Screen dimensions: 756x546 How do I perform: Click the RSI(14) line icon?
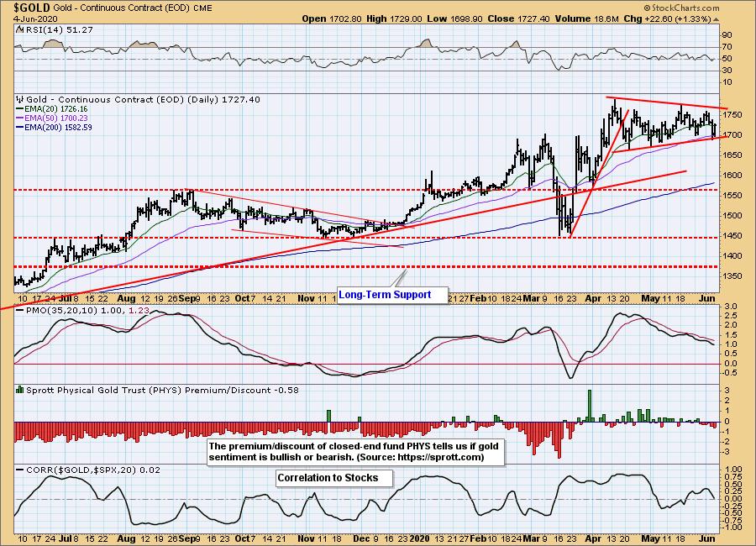tap(18, 29)
